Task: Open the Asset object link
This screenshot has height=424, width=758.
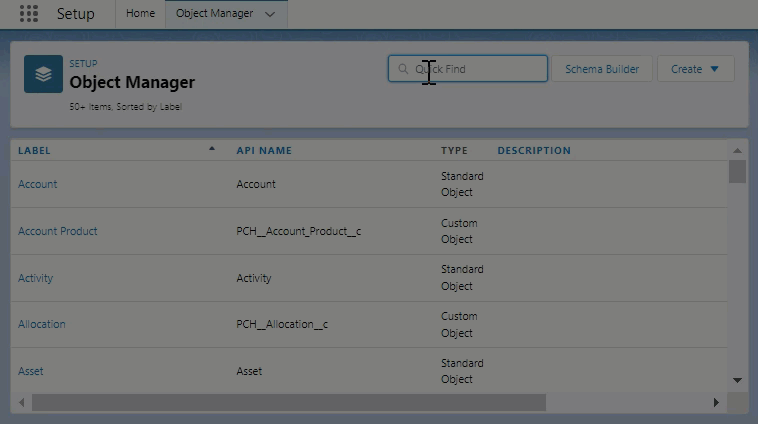Action: point(31,371)
